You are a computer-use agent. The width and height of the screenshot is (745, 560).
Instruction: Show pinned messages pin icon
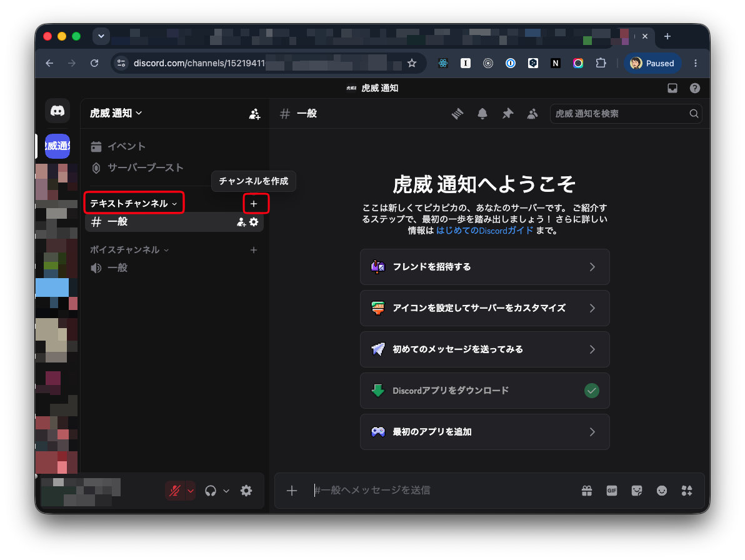(x=507, y=114)
